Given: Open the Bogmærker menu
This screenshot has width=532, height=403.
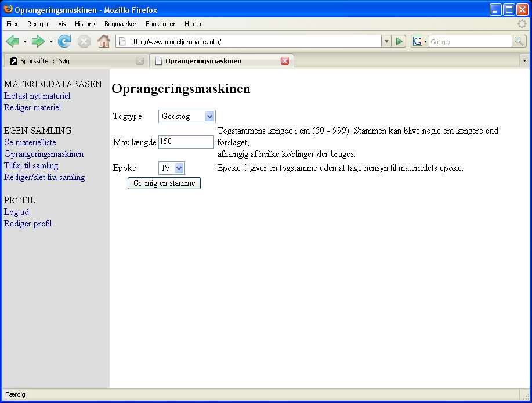Looking at the screenshot, I should 121,24.
